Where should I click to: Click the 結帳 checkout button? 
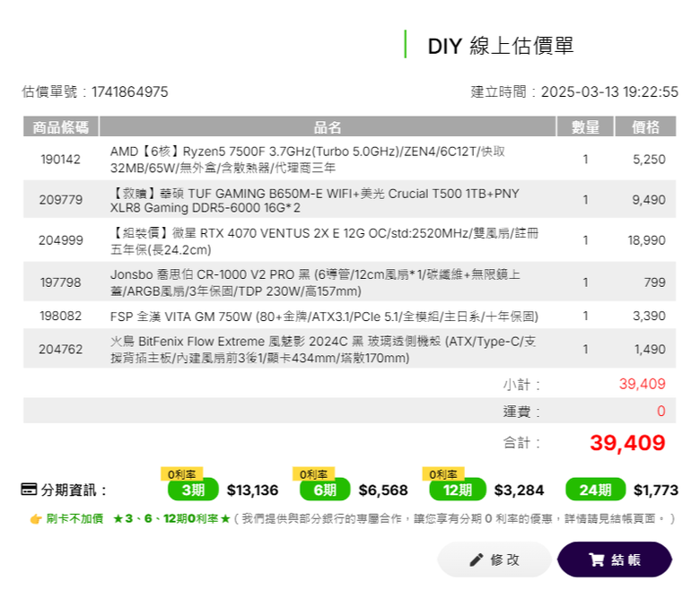(614, 560)
